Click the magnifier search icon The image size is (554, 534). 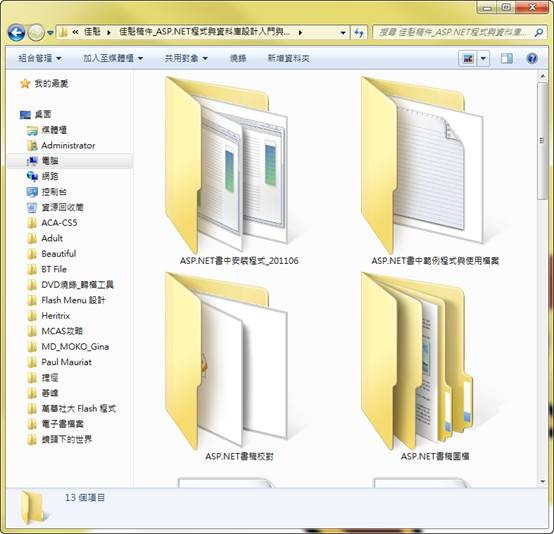pyautogui.click(x=539, y=33)
